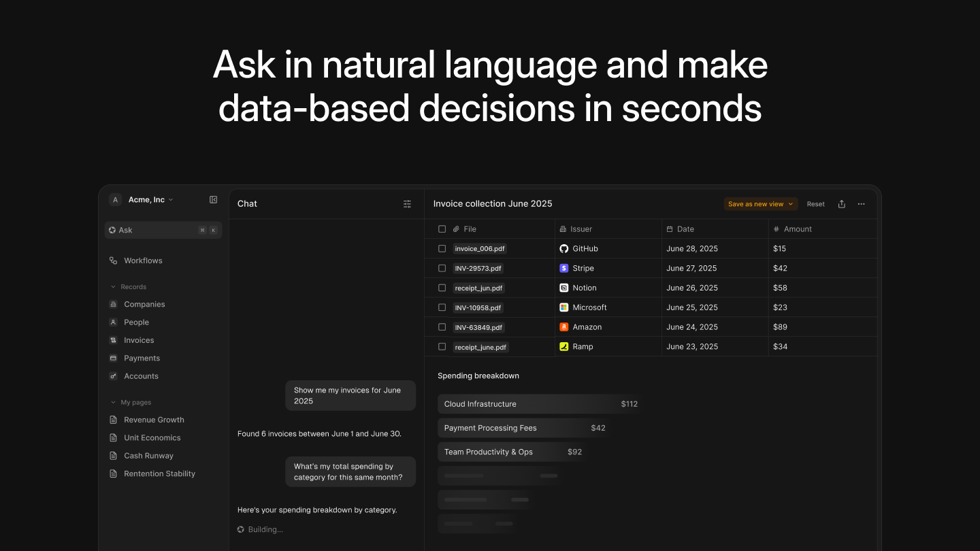
Task: Open chat filter options icon in Chat header
Action: tap(407, 203)
